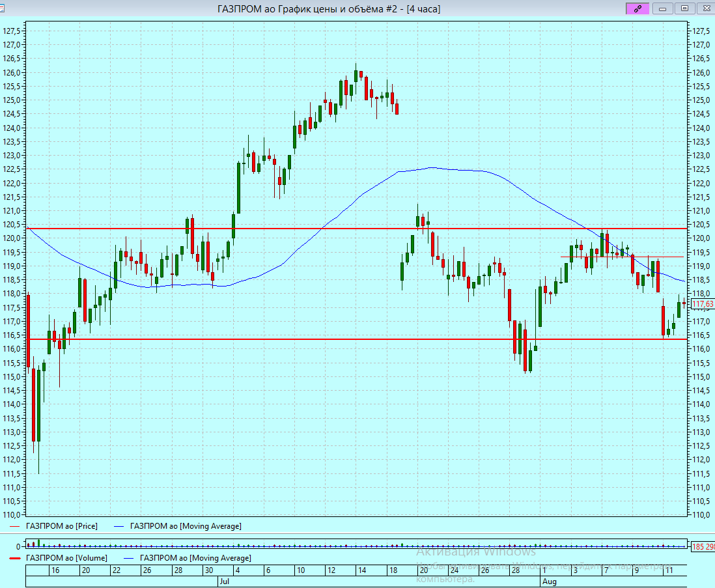
Task: Click the date label '7' on the time axis
Action: [606, 570]
